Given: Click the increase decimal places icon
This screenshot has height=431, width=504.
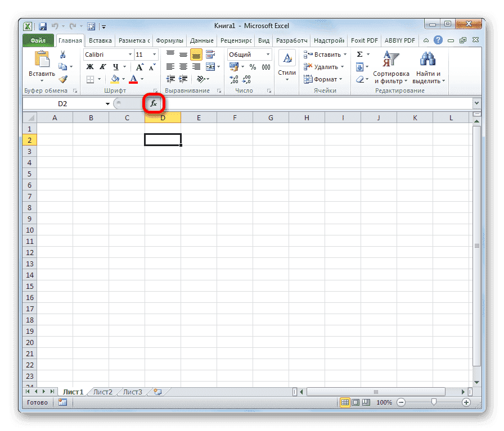Looking at the screenshot, I should (235, 79).
